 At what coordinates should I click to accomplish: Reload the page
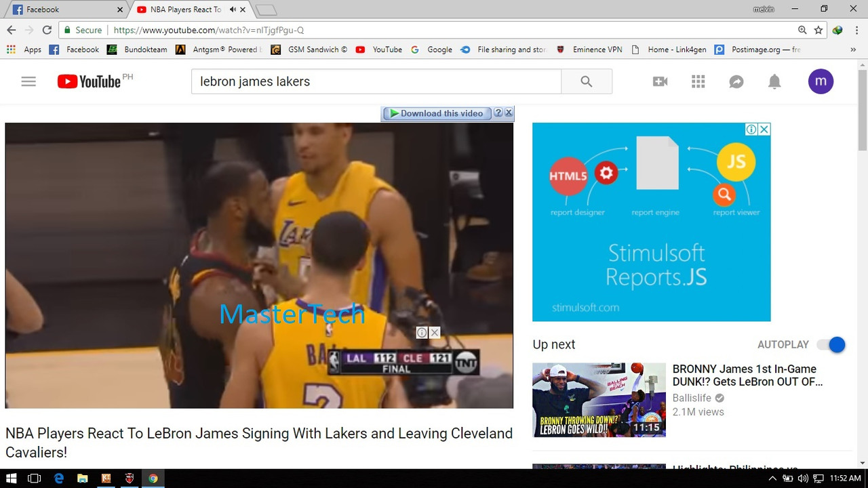click(47, 30)
